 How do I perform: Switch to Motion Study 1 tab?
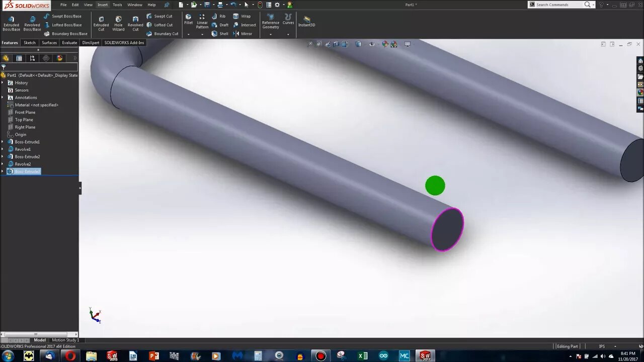pyautogui.click(x=65, y=340)
